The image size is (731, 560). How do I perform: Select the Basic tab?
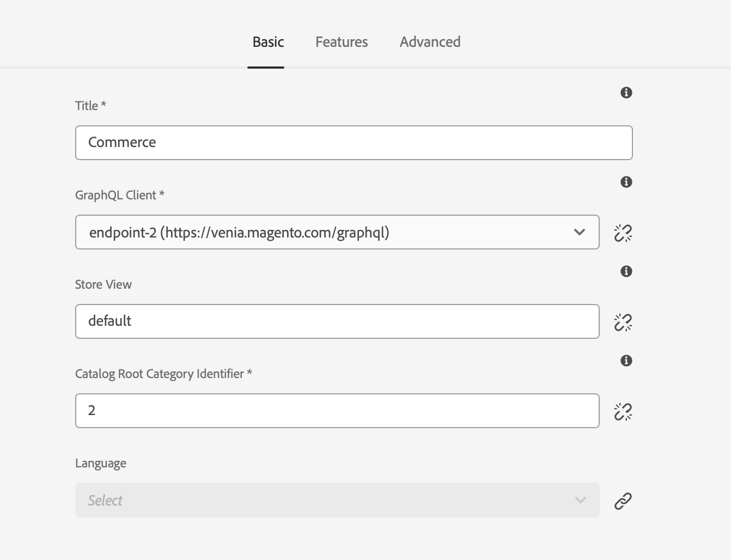(x=268, y=42)
